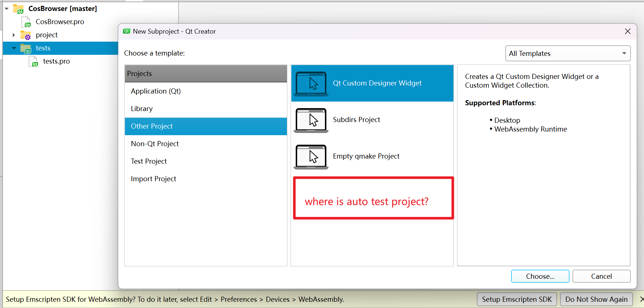The height and width of the screenshot is (308, 644).
Task: Select Application (Qt) category
Action: (x=206, y=91)
